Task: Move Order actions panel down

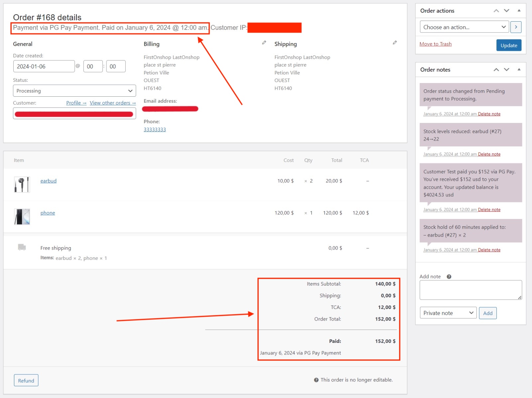Action: (507, 11)
